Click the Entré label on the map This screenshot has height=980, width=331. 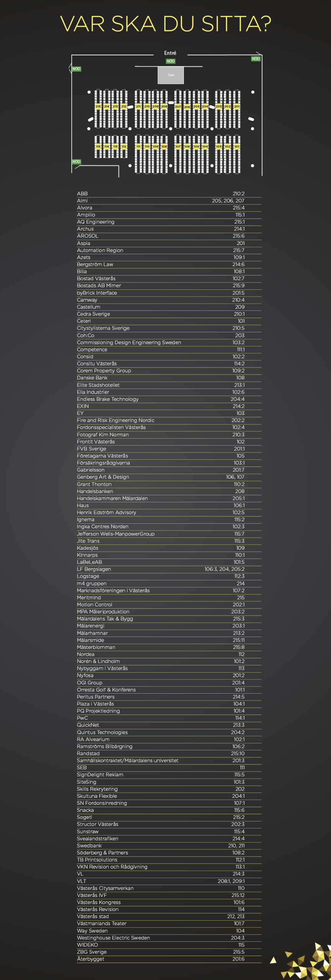[170, 53]
